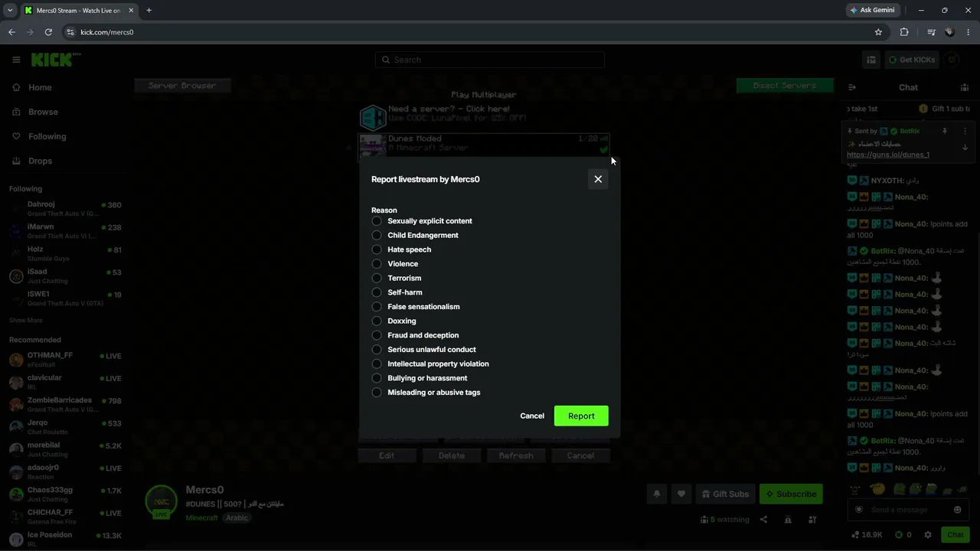Open the guns.lol/dunes_1 link in chat
Viewport: 980px width, 551px height.
888,155
